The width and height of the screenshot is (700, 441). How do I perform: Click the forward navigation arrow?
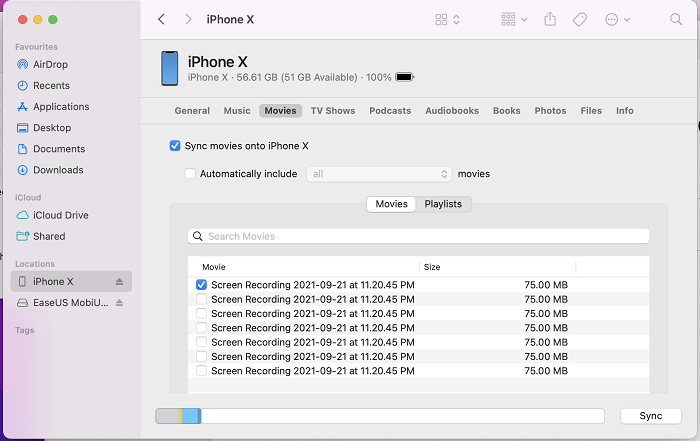click(188, 19)
